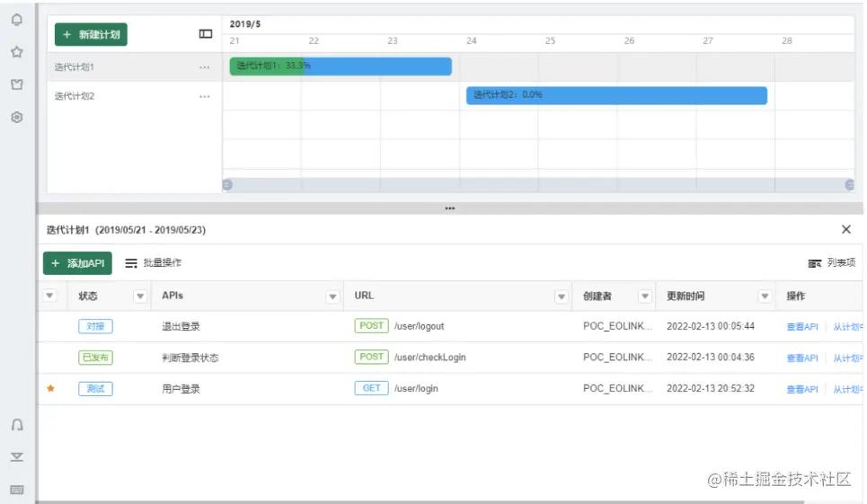
Task: Click the keyboard icon at sidebar bottom
Action: pyautogui.click(x=17, y=490)
